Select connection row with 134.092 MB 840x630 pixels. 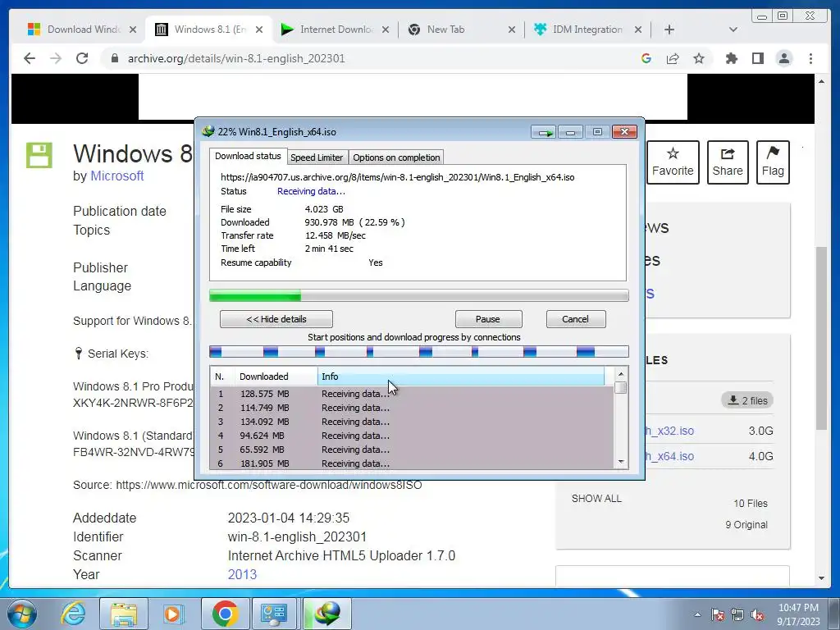pos(412,422)
